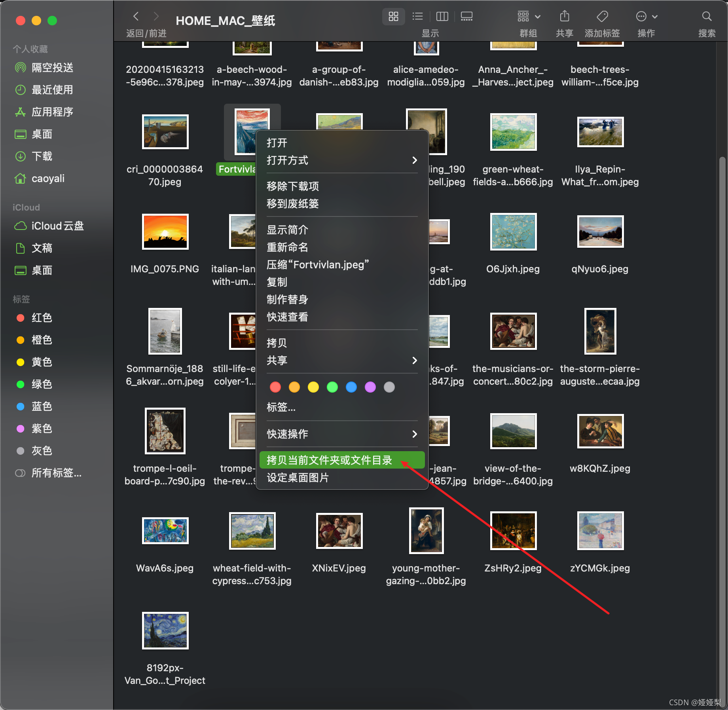
Task: Switch to list view
Action: (x=417, y=16)
